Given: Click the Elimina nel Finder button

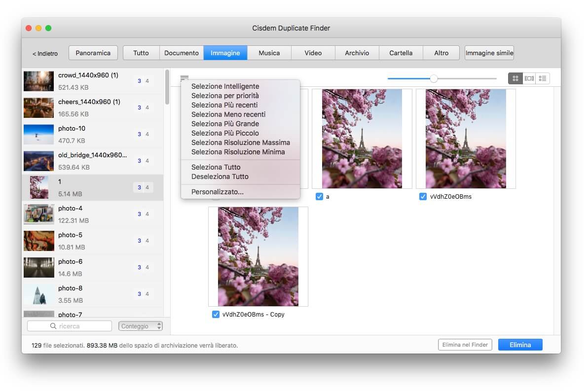Looking at the screenshot, I should [465, 345].
